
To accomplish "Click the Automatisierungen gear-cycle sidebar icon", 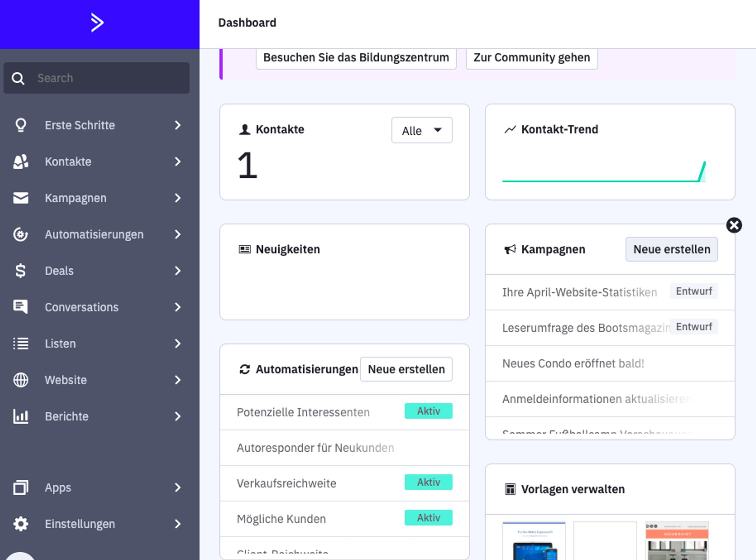I will point(20,234).
